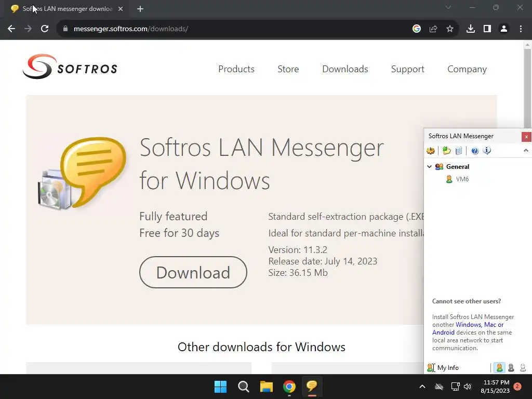Open the Company navigation item

pos(467,69)
